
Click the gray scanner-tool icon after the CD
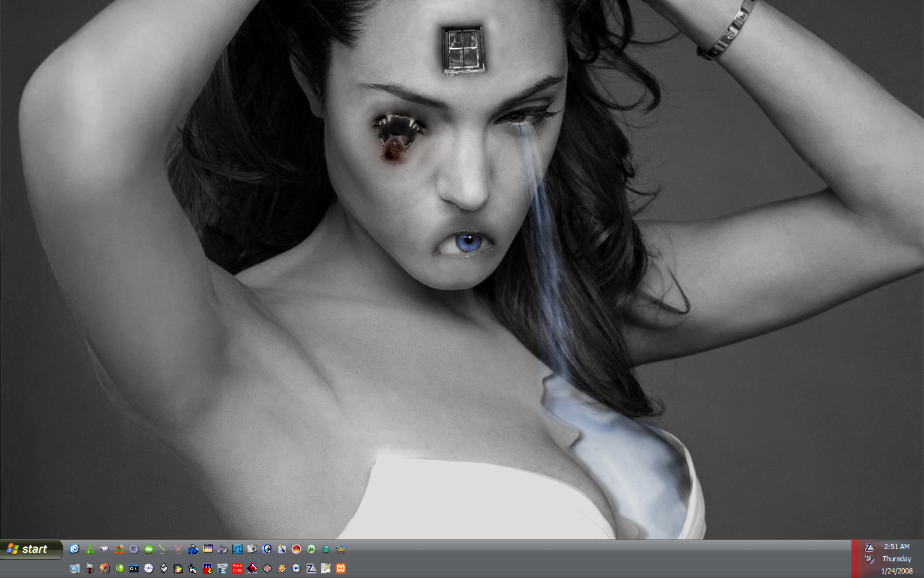click(x=163, y=568)
